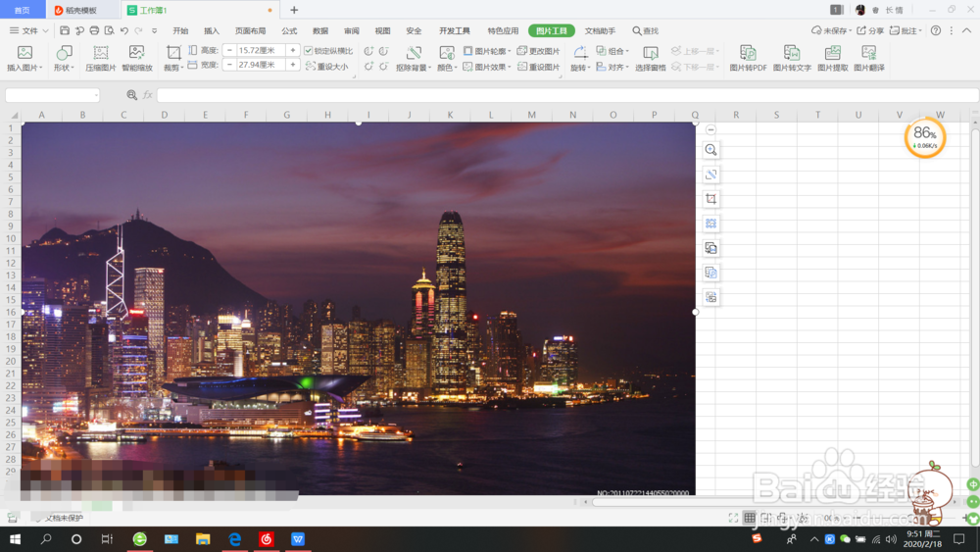Click the Find (查找) search button
The height and width of the screenshot is (552, 980).
[x=645, y=30]
